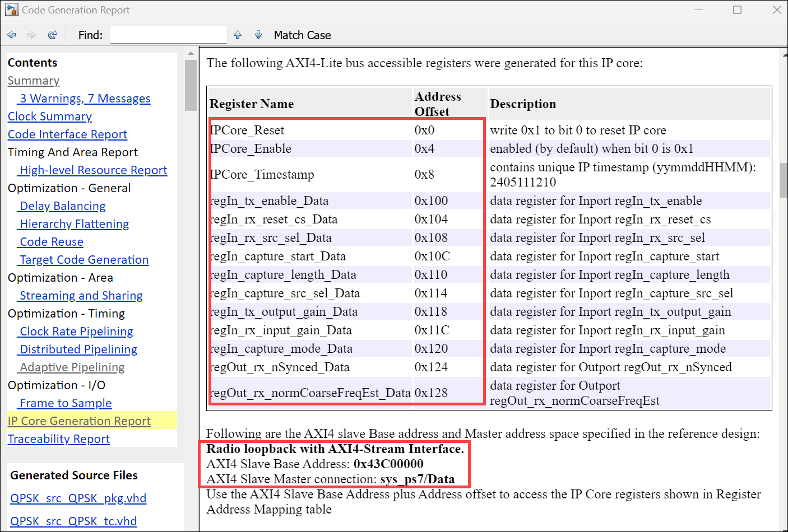Toggle the Match Case option
The height and width of the screenshot is (532, 788).
pyautogui.click(x=302, y=35)
